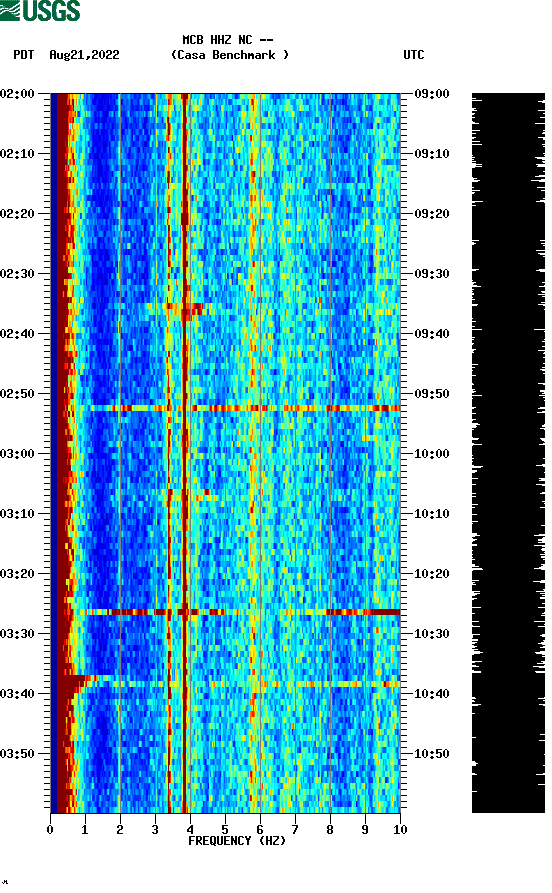Image resolution: width=552 pixels, height=893 pixels.
Task: Click the 2 Hz frequency tick label
Action: 120,830
